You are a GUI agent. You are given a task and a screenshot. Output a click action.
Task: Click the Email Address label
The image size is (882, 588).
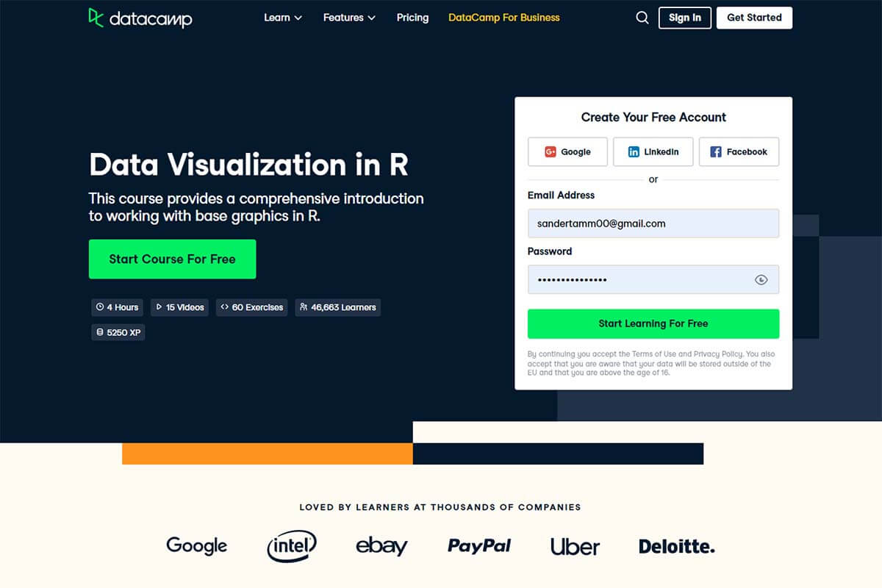pyautogui.click(x=561, y=195)
